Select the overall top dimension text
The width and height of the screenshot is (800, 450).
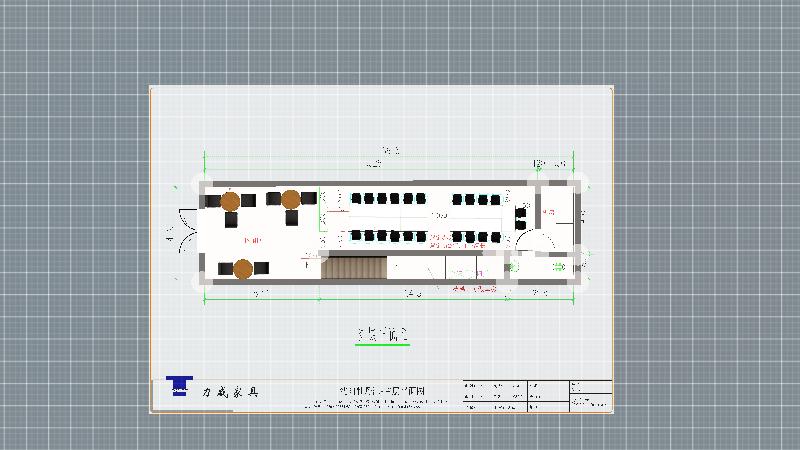point(390,150)
